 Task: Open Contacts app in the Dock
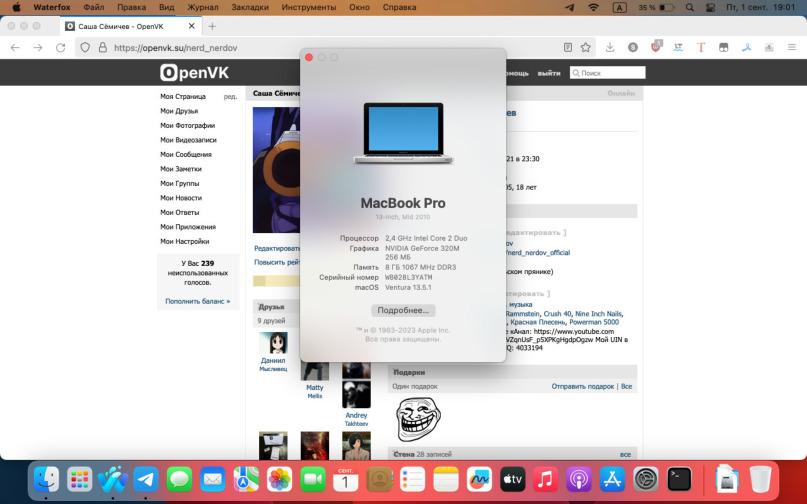click(379, 480)
